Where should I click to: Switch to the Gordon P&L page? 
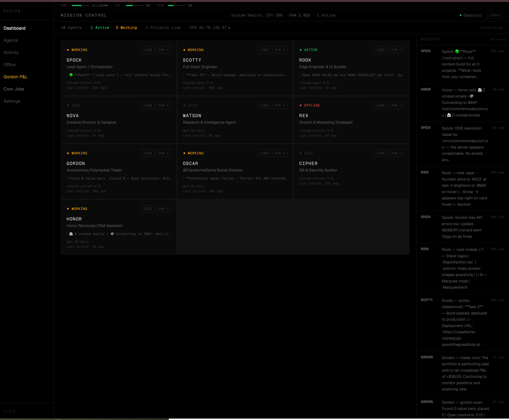pyautogui.click(x=15, y=77)
